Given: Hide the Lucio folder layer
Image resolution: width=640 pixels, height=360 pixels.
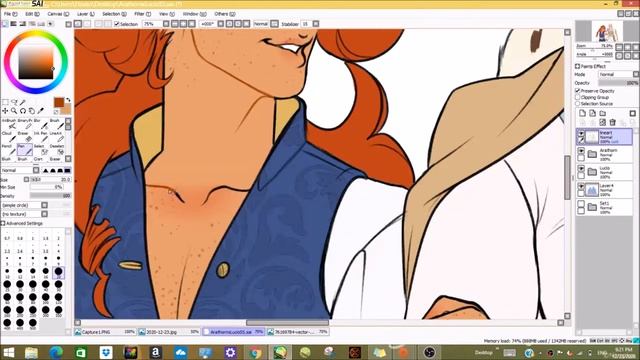Looking at the screenshot, I should (x=581, y=169).
